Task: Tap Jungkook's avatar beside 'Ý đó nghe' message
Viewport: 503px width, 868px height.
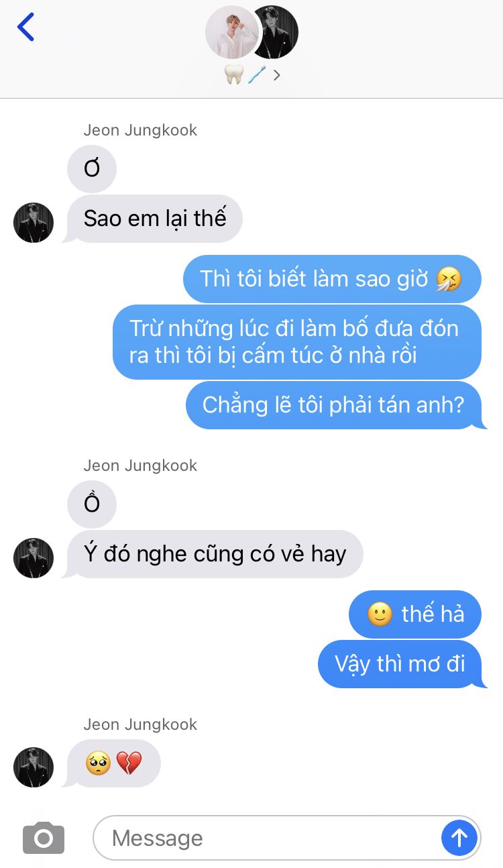Action: tap(34, 558)
